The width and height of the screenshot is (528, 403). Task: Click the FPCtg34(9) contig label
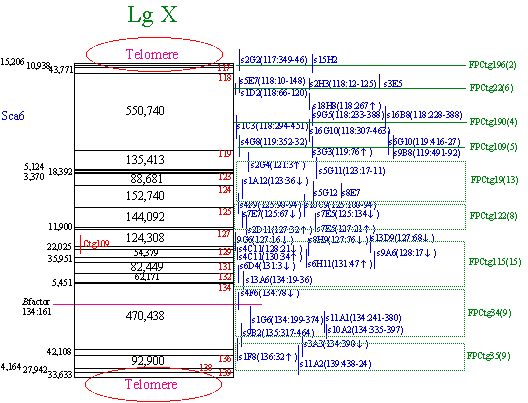tap(489, 313)
